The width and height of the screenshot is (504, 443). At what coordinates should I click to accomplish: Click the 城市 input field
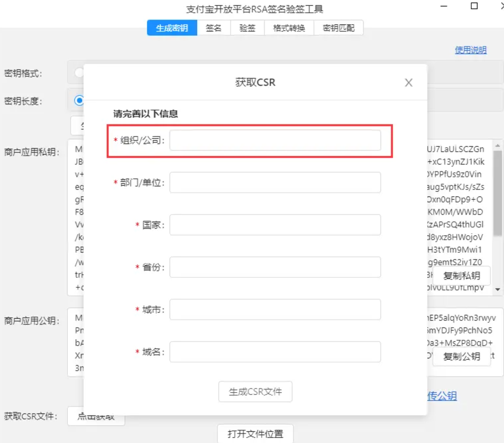(275, 310)
